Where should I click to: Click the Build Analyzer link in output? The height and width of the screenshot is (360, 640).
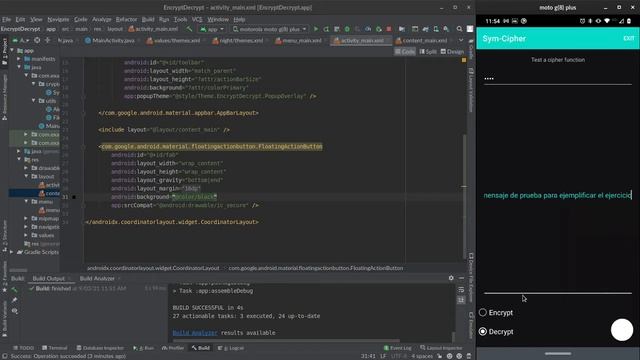coord(195,333)
